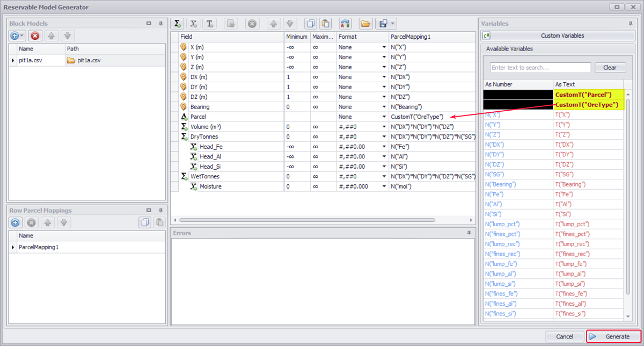
Task: Click the add average field (X-bar) icon
Action: 194,24
